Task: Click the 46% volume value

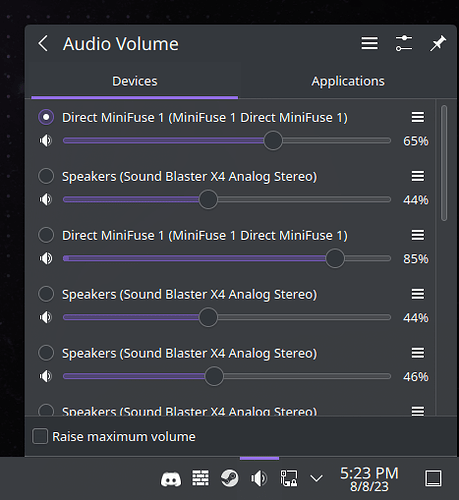Action: click(416, 377)
